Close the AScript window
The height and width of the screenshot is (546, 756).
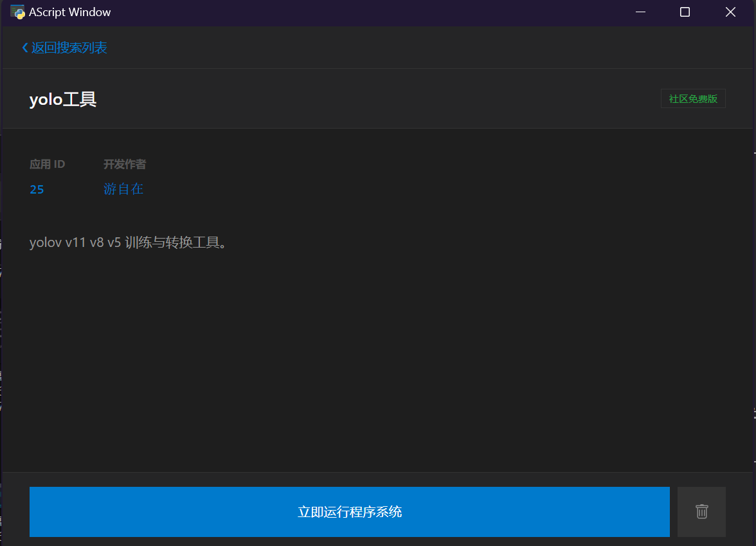click(x=730, y=12)
